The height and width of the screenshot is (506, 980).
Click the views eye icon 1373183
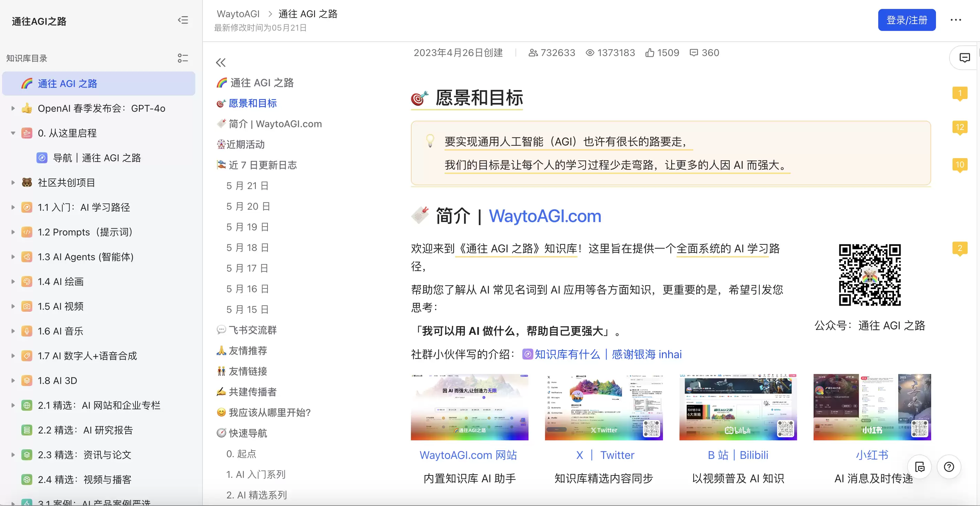point(590,53)
